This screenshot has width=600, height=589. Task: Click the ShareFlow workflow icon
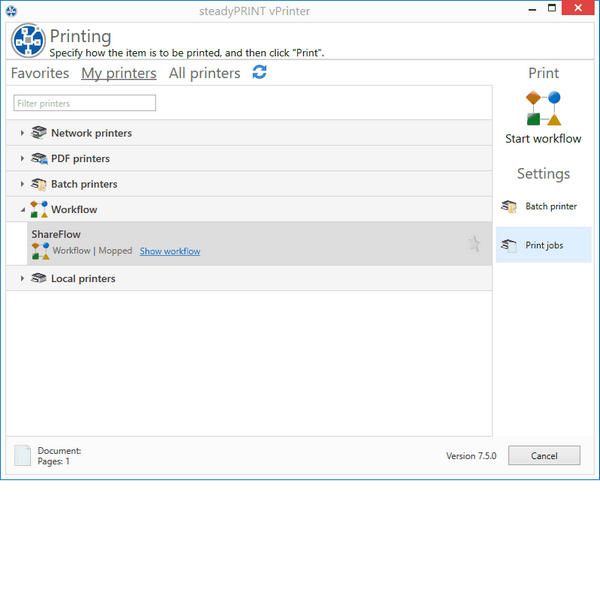[41, 251]
